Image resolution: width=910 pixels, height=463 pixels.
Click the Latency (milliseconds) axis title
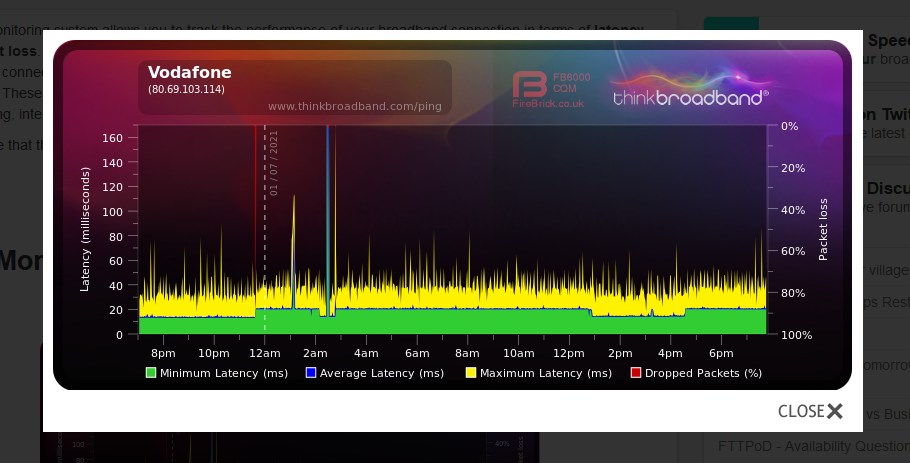point(85,229)
